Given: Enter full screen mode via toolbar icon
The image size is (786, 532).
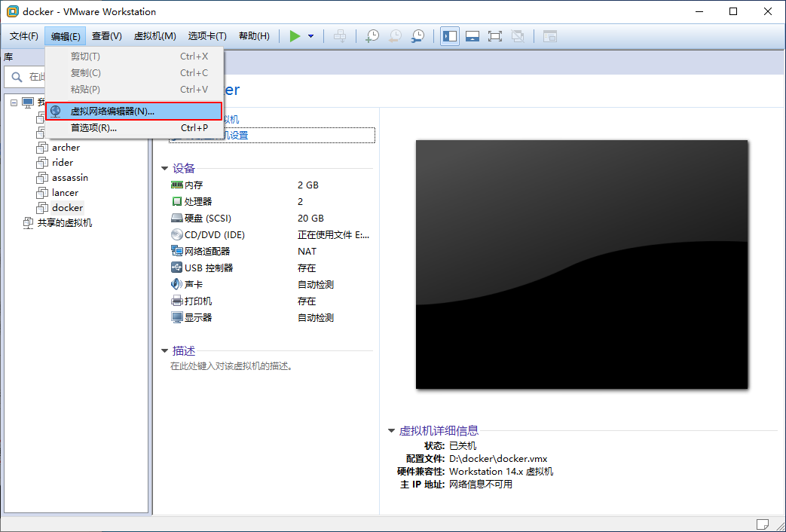Looking at the screenshot, I should coord(495,36).
